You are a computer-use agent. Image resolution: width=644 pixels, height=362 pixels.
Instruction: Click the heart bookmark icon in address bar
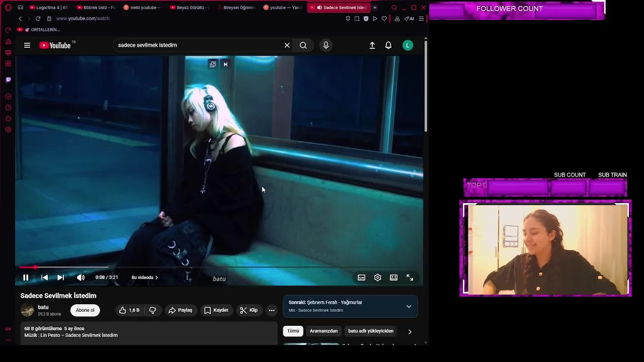pyautogui.click(x=384, y=19)
